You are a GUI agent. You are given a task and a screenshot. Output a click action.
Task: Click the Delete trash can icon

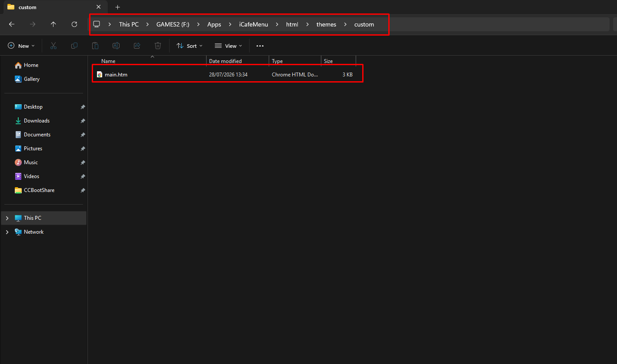158,46
